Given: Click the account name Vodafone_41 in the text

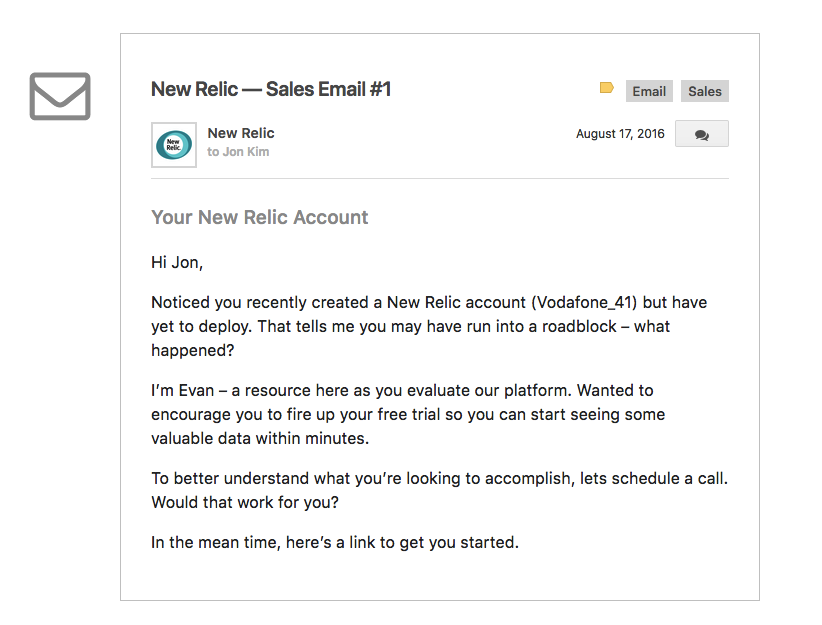Looking at the screenshot, I should (x=587, y=303).
